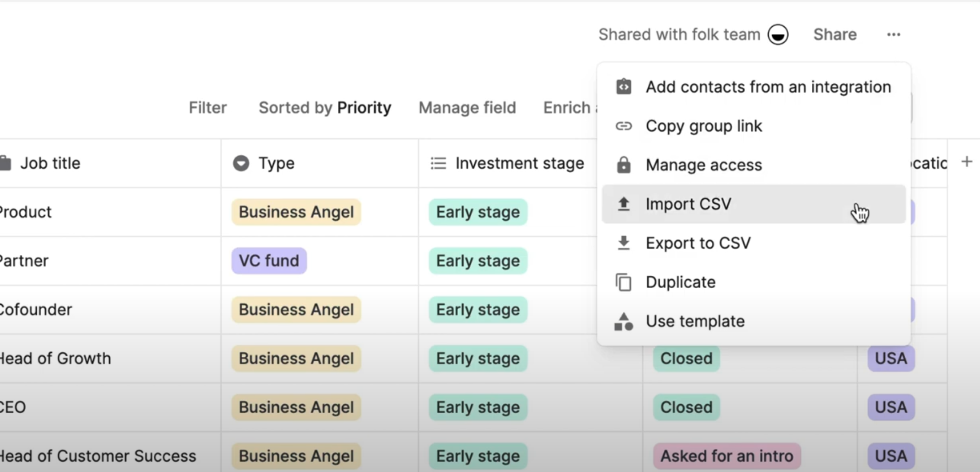Choose Use template menu entry
The image size is (980, 472).
695,321
